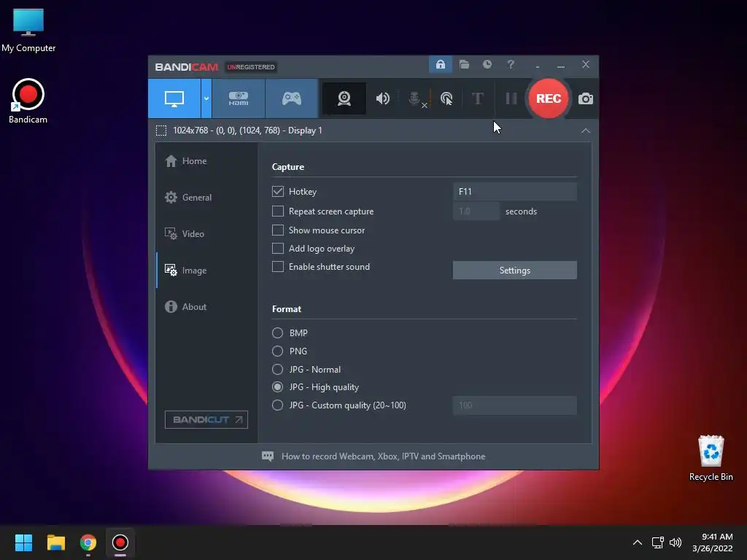Screen dimensions: 747x560
Task: Start recording with REC button
Action: [549, 98]
